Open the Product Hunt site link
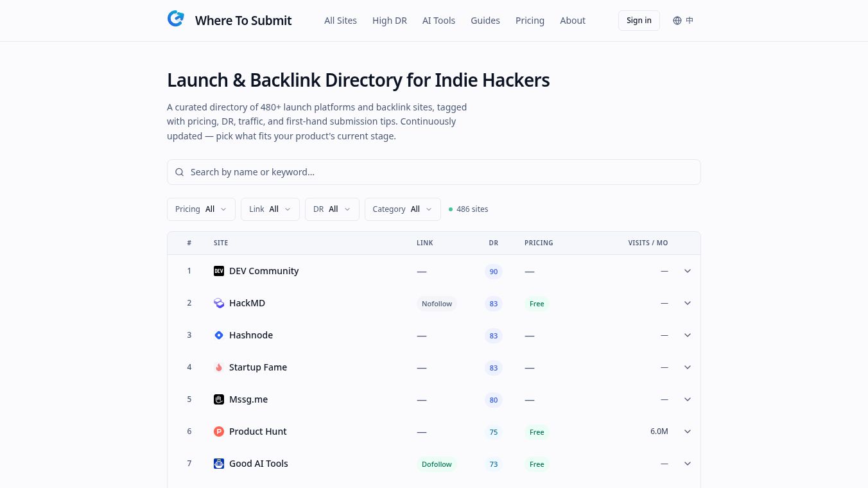Image resolution: width=868 pixels, height=488 pixels. [258, 431]
